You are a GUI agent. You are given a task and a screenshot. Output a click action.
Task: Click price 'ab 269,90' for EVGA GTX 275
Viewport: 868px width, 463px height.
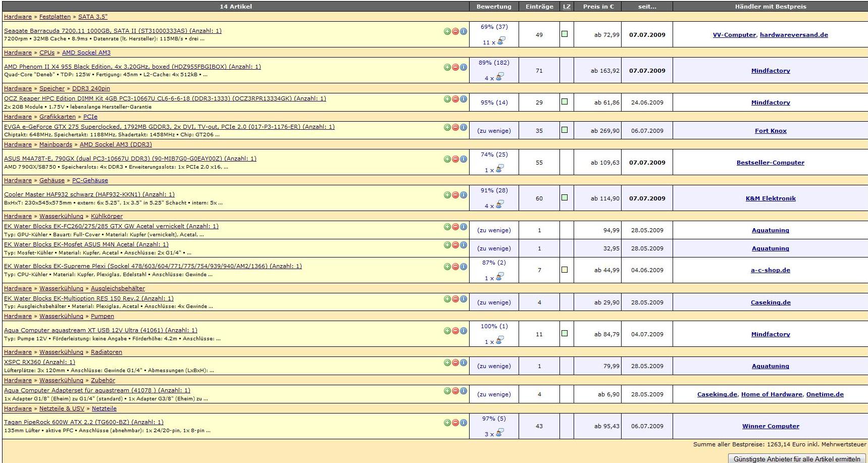605,131
